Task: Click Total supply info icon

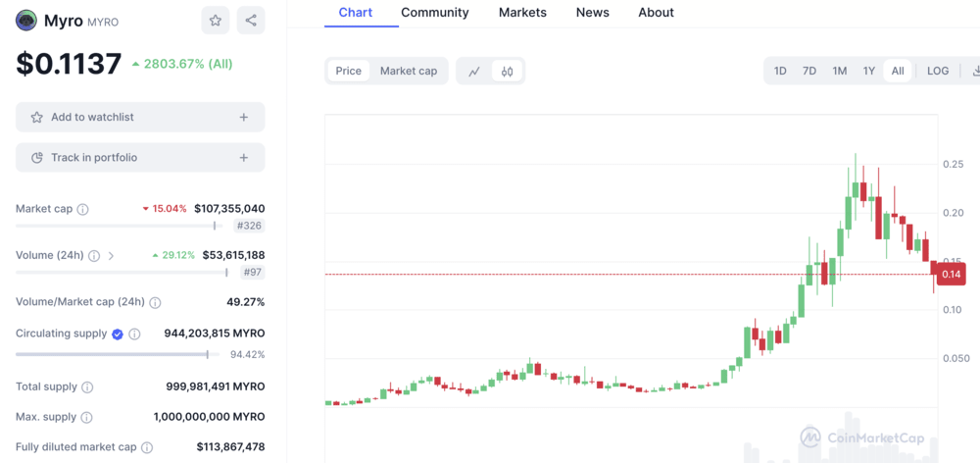Action: [x=87, y=387]
